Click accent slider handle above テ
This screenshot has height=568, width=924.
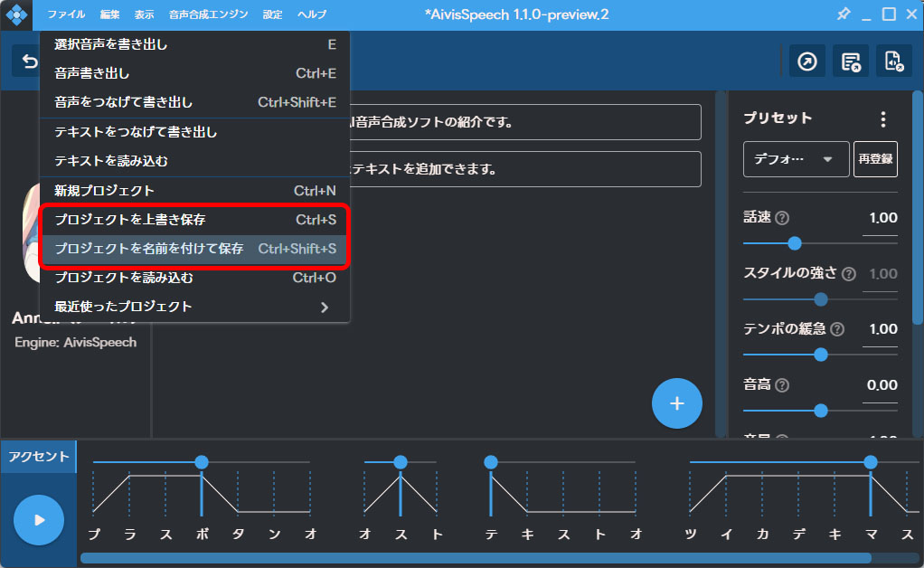pyautogui.click(x=491, y=462)
